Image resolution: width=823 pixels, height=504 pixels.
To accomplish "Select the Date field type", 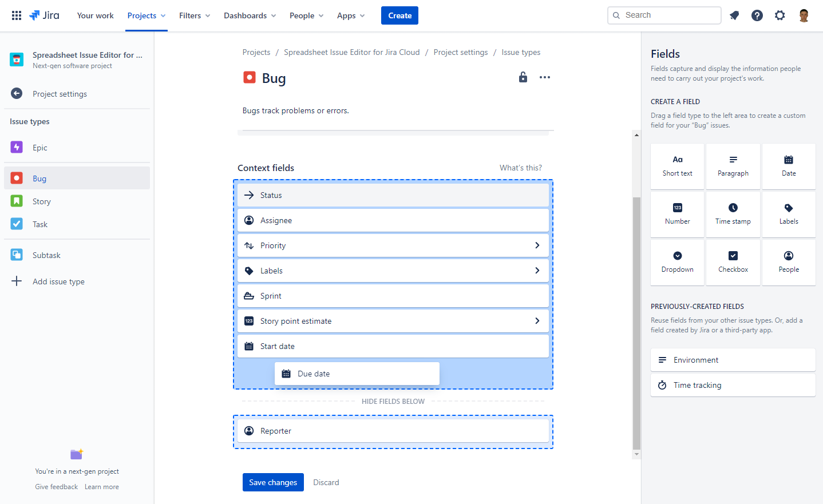I will tap(789, 166).
